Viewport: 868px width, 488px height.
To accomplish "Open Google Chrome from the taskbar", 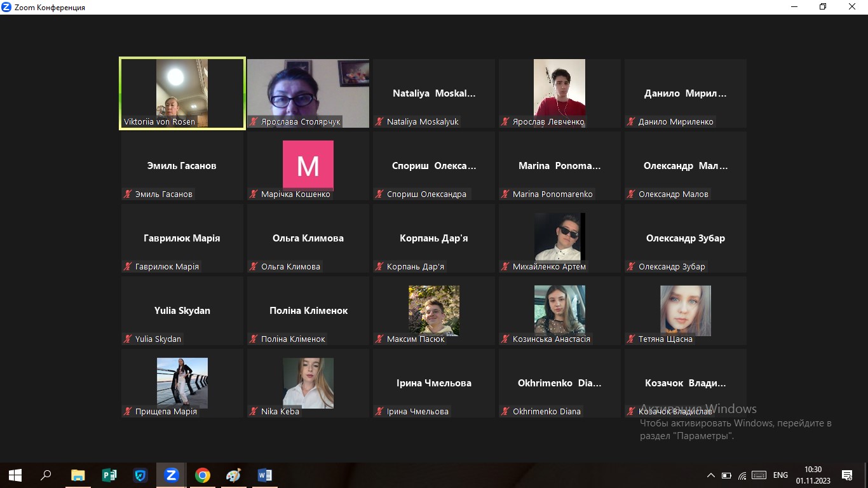I will [202, 475].
